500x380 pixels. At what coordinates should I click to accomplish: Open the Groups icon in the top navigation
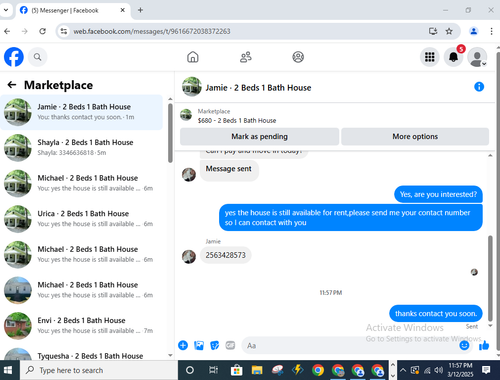tap(298, 57)
